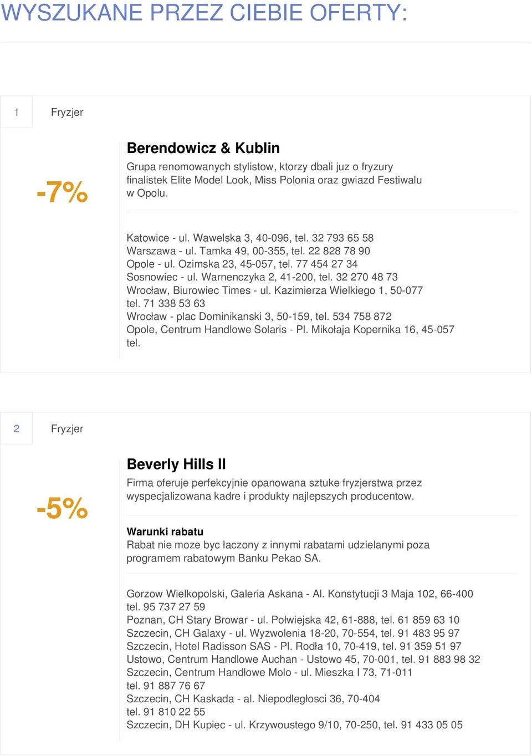Click the Warunki rabatu heading

click(165, 532)
